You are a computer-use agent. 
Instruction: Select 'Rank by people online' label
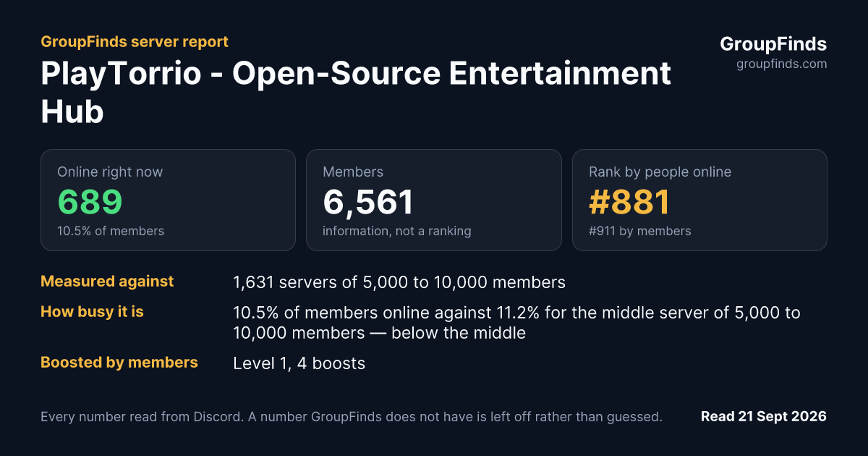coord(660,172)
